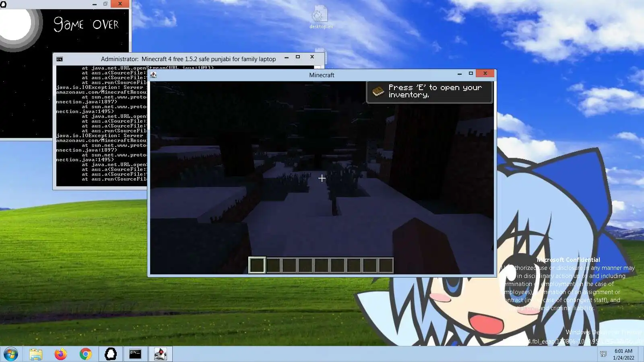
Task: Switch to the Minecraft Java taskbar button
Action: [x=160, y=354]
